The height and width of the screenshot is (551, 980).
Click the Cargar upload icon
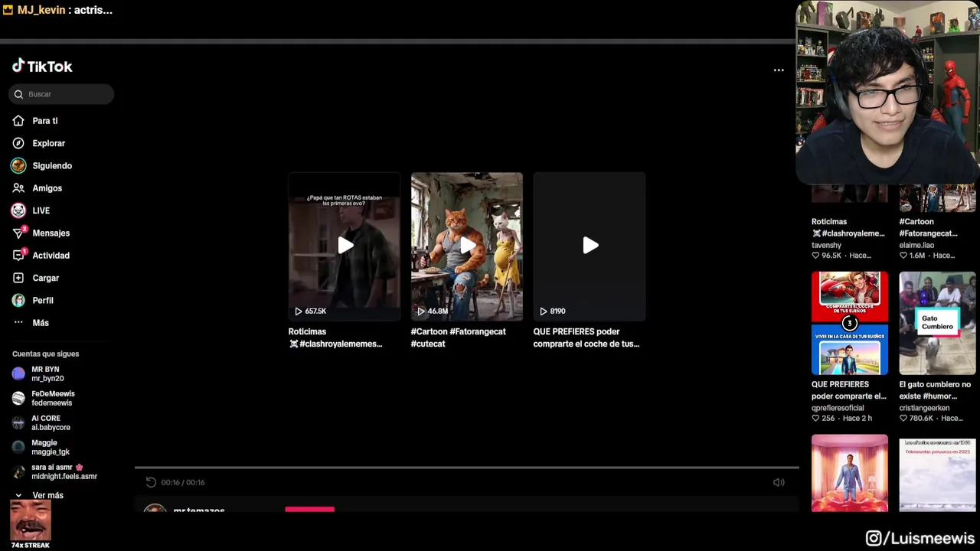pyautogui.click(x=18, y=278)
